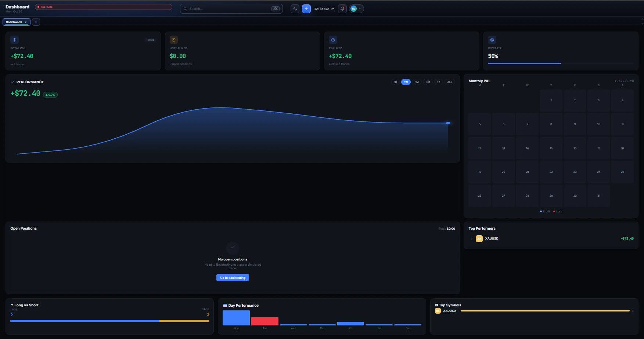Screen dimensions: 644x339
Task: Close the Dashboard tab
Action: 26,22
